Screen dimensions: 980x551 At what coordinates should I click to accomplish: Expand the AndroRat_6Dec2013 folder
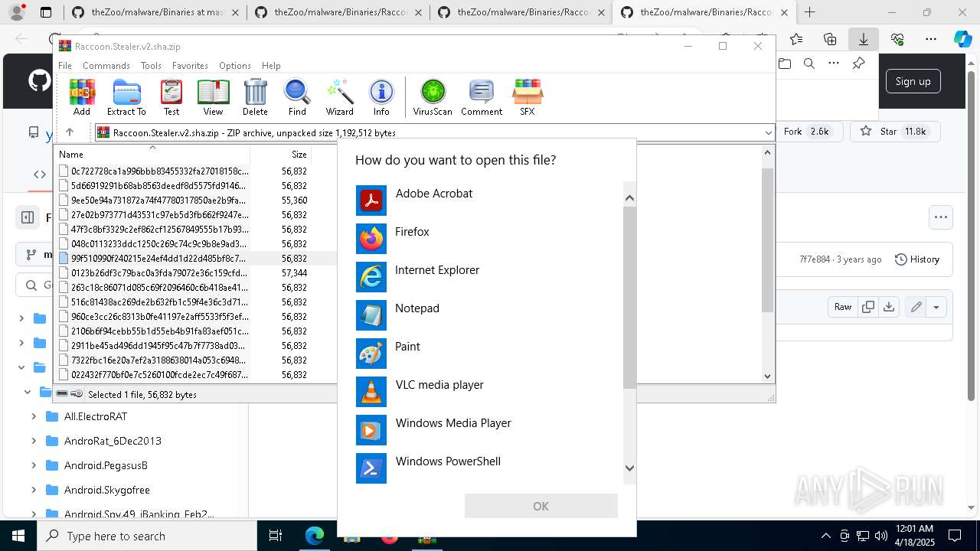(x=34, y=441)
